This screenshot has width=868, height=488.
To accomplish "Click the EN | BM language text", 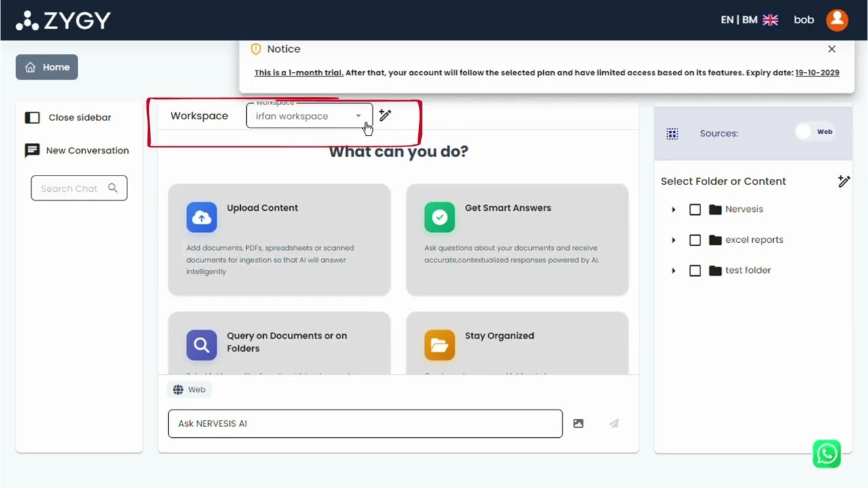I will tap(739, 20).
